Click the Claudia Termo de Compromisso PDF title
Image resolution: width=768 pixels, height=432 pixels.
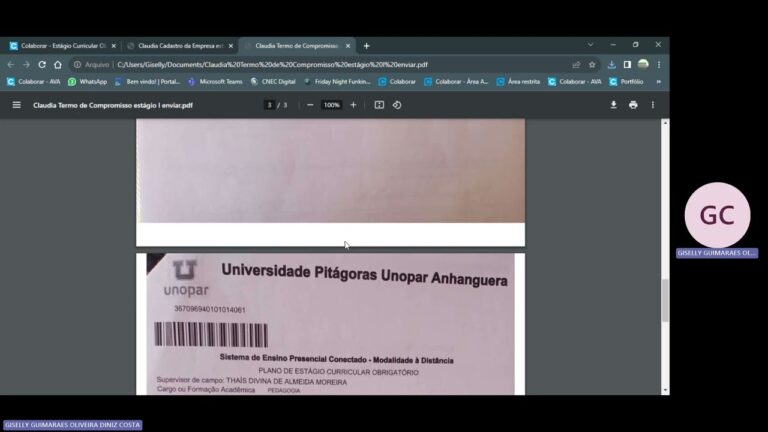coord(113,105)
